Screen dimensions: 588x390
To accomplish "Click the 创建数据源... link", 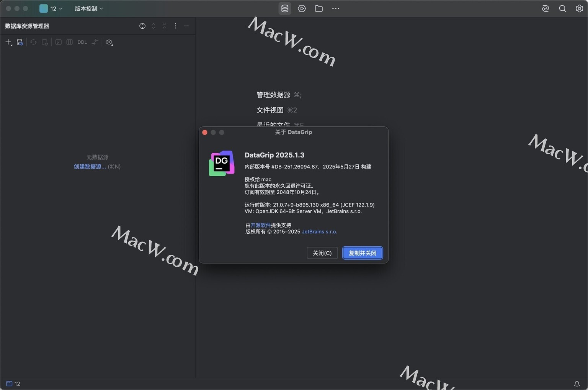I will (90, 166).
